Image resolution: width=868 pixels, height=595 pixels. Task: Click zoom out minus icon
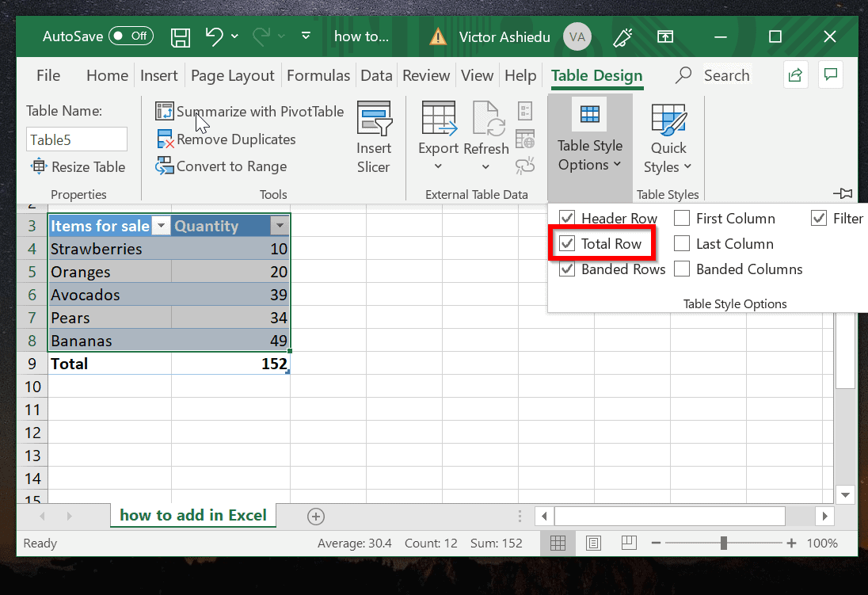[657, 544]
